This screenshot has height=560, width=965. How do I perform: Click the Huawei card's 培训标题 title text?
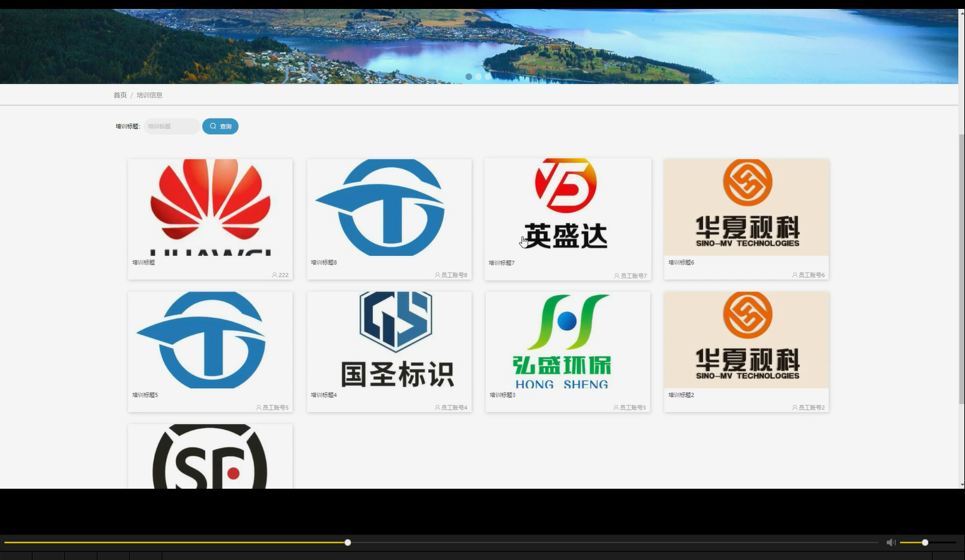143,262
